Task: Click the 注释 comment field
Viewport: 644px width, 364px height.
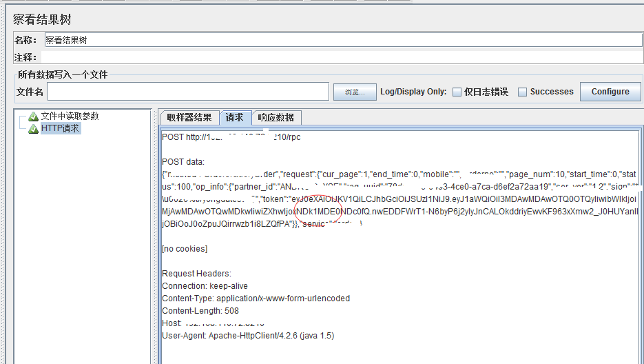Action: (342, 57)
